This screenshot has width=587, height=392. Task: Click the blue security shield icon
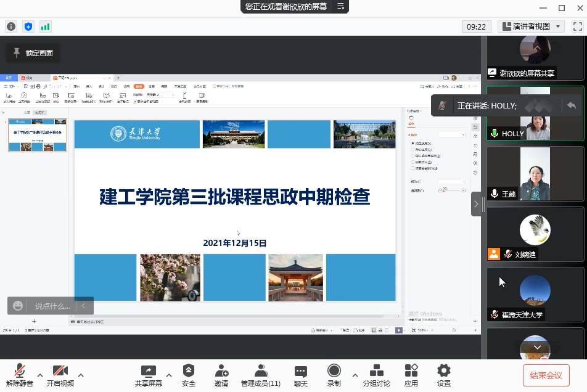point(28,27)
